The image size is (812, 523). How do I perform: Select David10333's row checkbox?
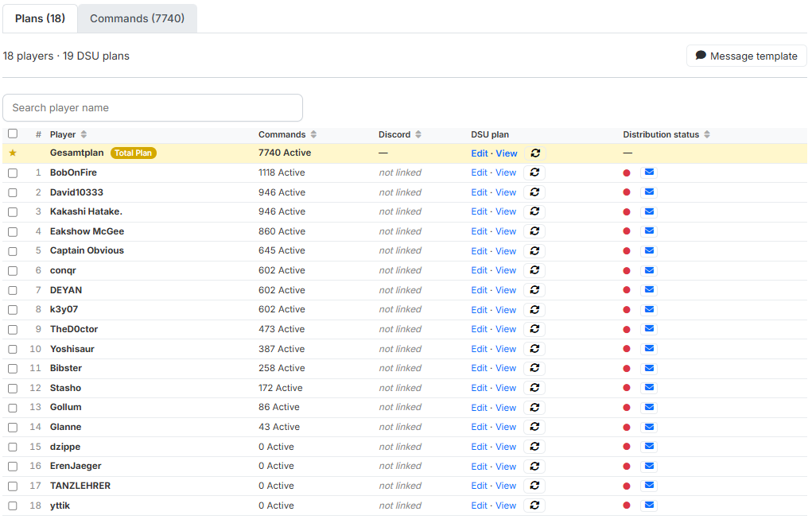point(13,192)
